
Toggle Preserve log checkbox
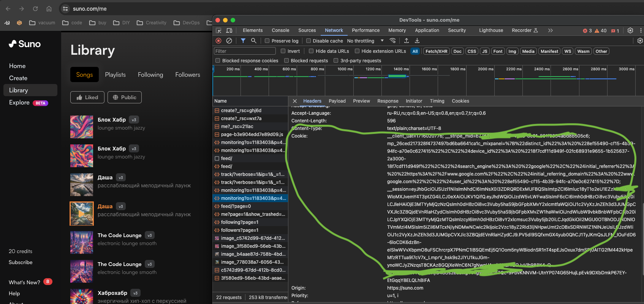pyautogui.click(x=267, y=41)
